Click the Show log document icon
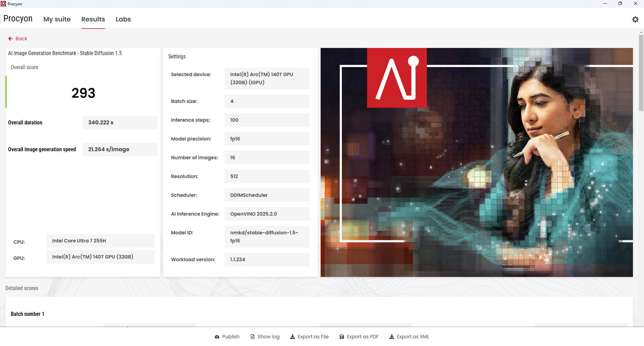 (253, 337)
